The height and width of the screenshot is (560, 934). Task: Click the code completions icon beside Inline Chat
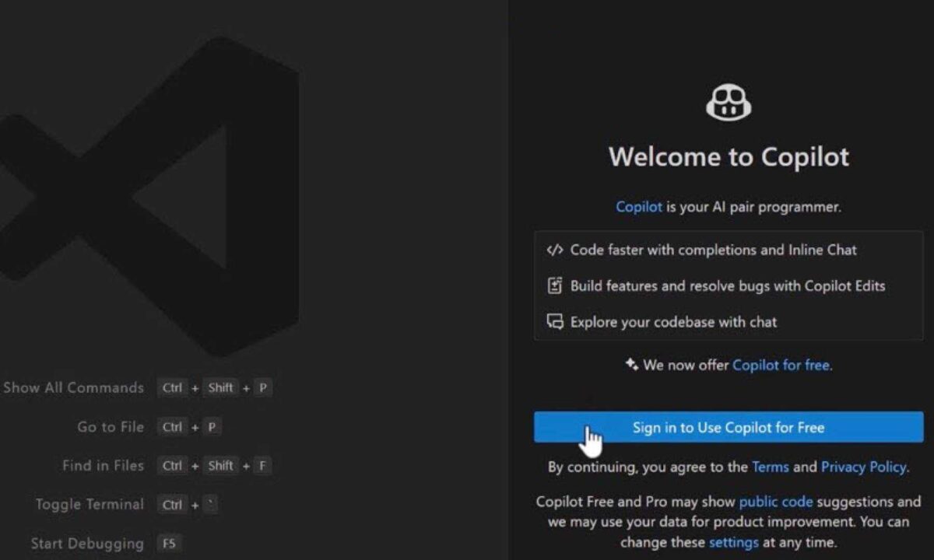coord(554,250)
